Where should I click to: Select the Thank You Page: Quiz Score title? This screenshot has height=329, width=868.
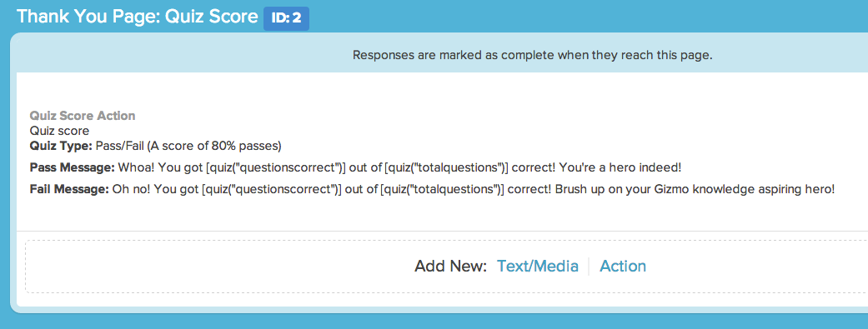(138, 17)
